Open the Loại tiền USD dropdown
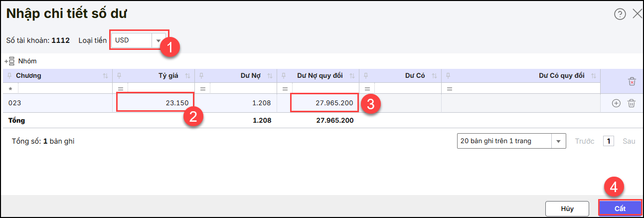Screen dimensions: 644x218 pos(159,40)
